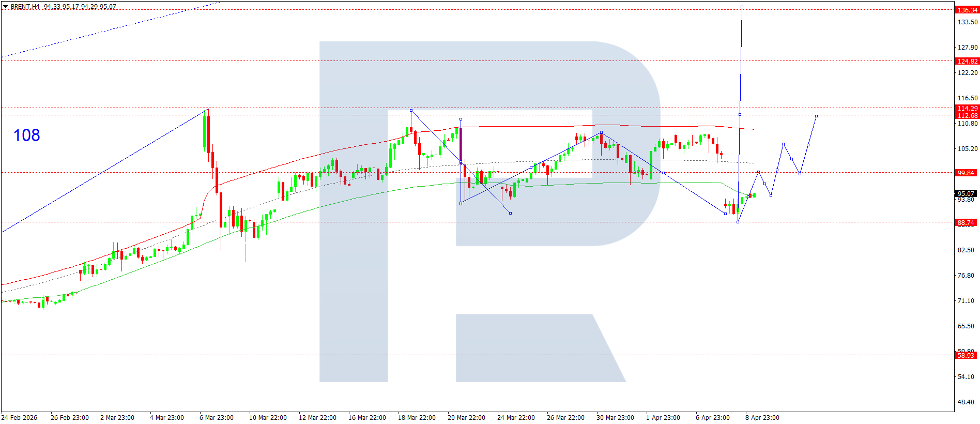Select the BRENT,H4 chart title text
980x424 pixels.
[x=25, y=7]
